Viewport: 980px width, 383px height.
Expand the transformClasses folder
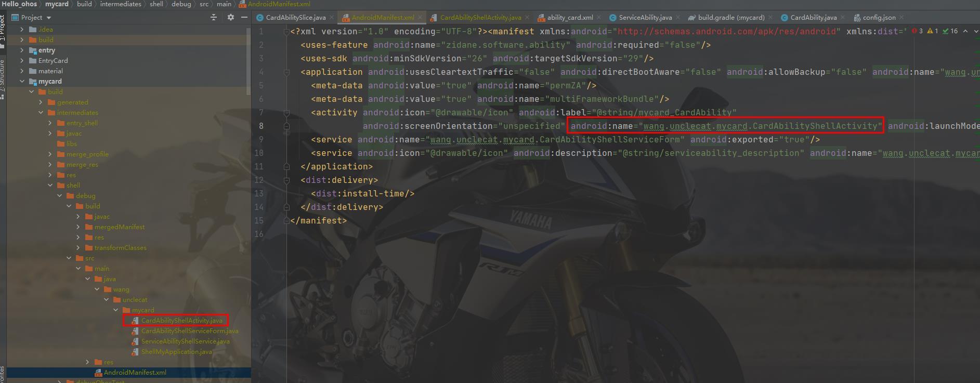tap(78, 248)
